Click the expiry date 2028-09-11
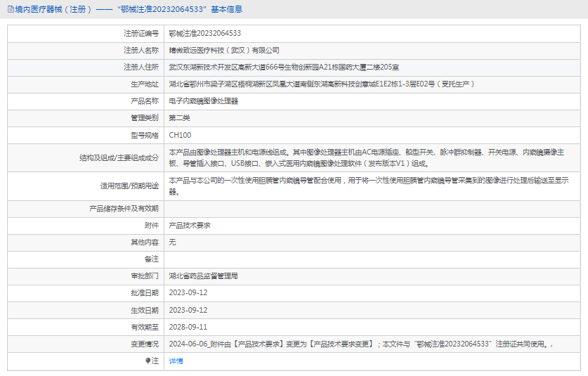Viewport: 588px width, 376px height. pyautogui.click(x=188, y=328)
